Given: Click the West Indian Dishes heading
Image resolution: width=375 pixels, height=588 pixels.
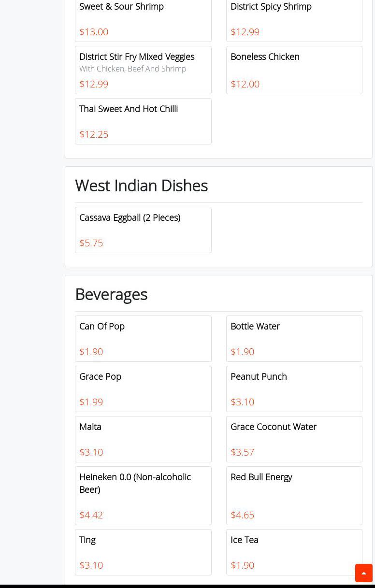Looking at the screenshot, I should click(141, 186).
